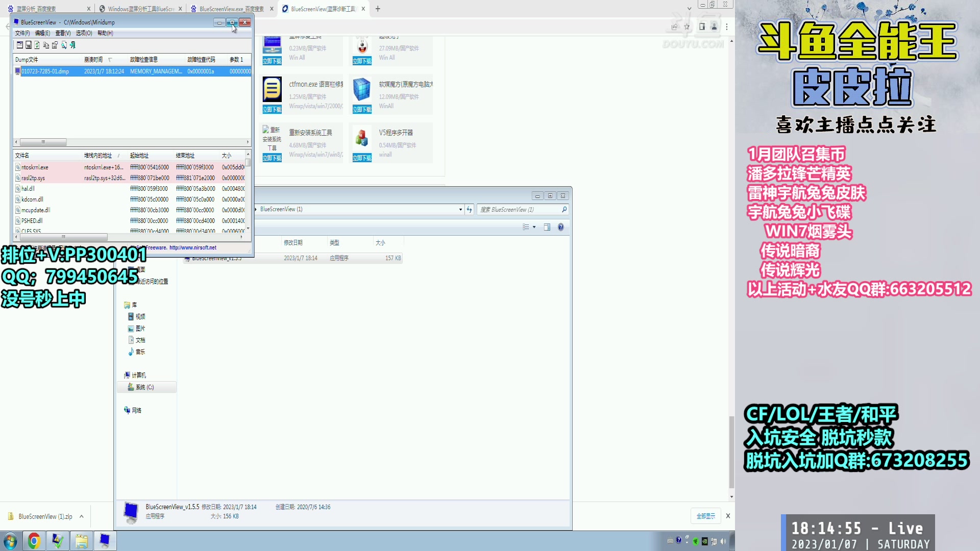Open the 选项(O) menu

coord(84,33)
